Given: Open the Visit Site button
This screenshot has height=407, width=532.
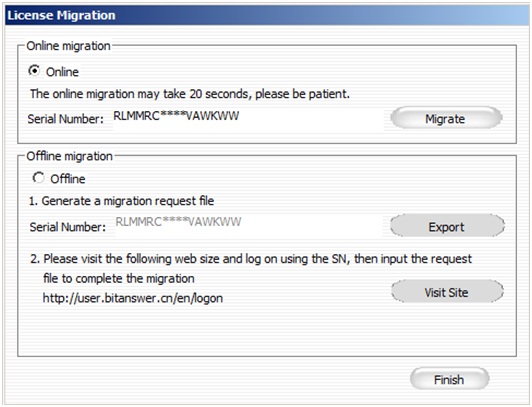Looking at the screenshot, I should point(447,292).
